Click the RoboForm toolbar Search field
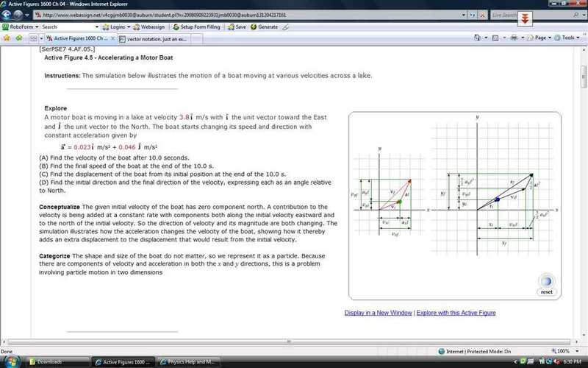Image resolution: width=588 pixels, height=368 pixels. (67, 27)
